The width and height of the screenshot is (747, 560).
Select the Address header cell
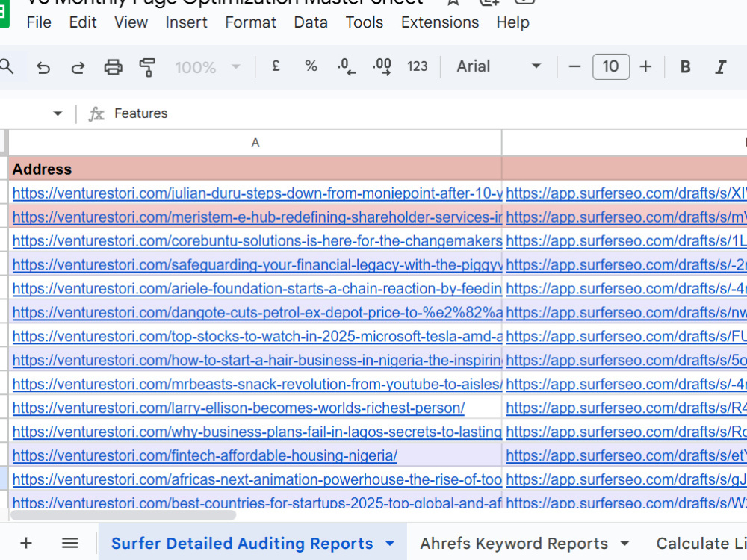255,169
